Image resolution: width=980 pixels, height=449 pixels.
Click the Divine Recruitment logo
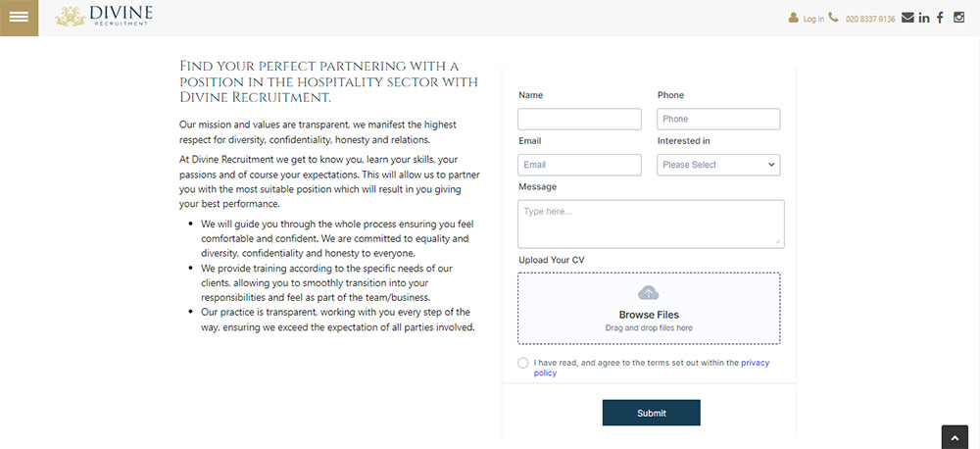pos(104,17)
